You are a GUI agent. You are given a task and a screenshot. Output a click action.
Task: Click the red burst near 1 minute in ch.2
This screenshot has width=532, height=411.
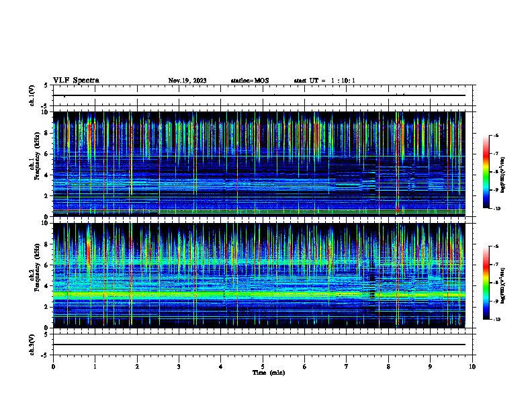coord(89,251)
